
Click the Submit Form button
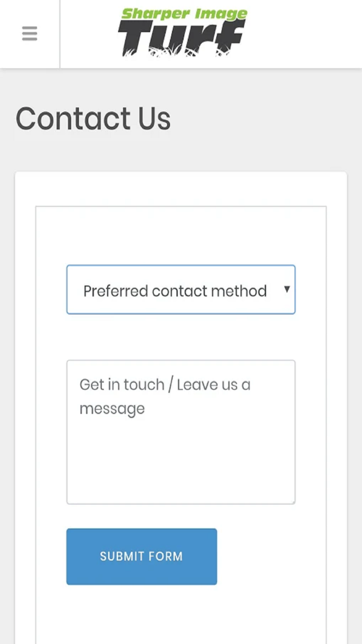pyautogui.click(x=142, y=556)
